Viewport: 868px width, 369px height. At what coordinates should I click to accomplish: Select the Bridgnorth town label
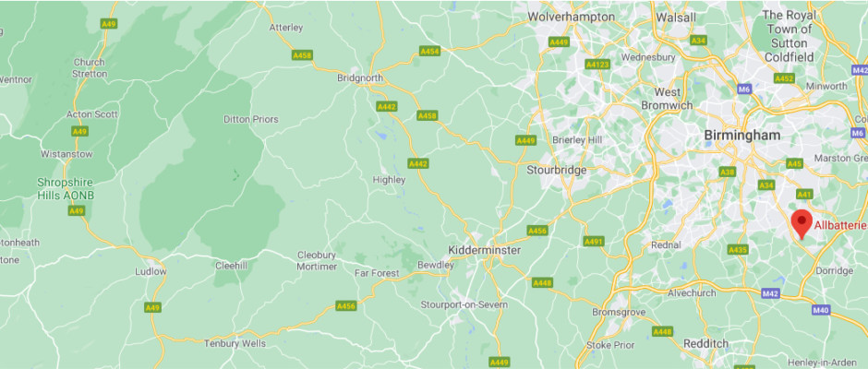coord(360,78)
